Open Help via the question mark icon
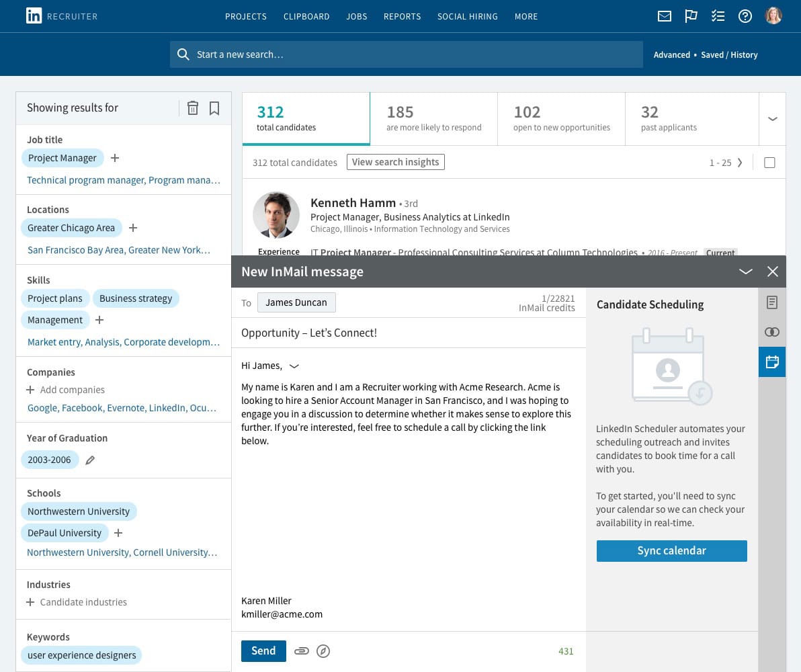 click(x=745, y=16)
